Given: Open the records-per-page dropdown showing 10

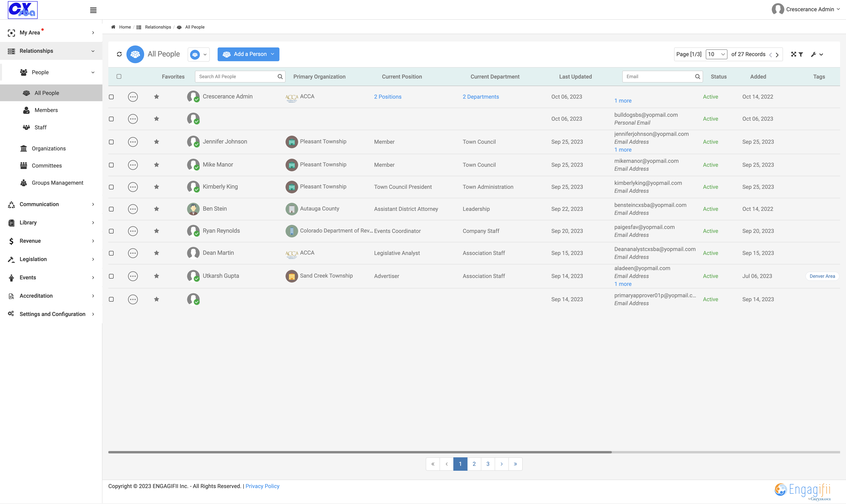Looking at the screenshot, I should pos(716,54).
